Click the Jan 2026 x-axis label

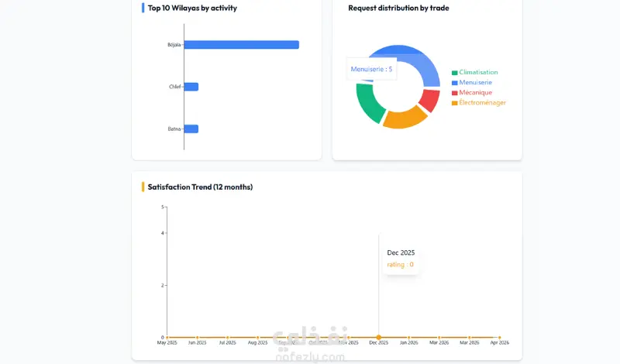tap(409, 342)
